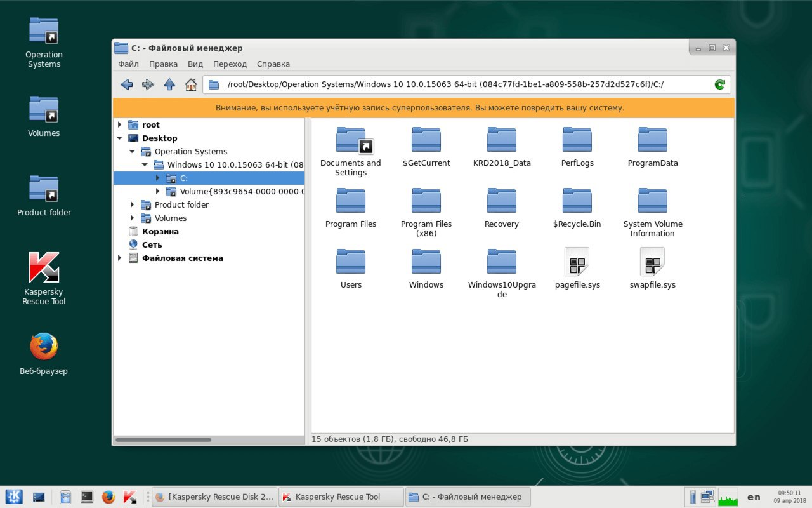Click the CPU load graph in the tray
This screenshot has width=812, height=508.
click(728, 497)
